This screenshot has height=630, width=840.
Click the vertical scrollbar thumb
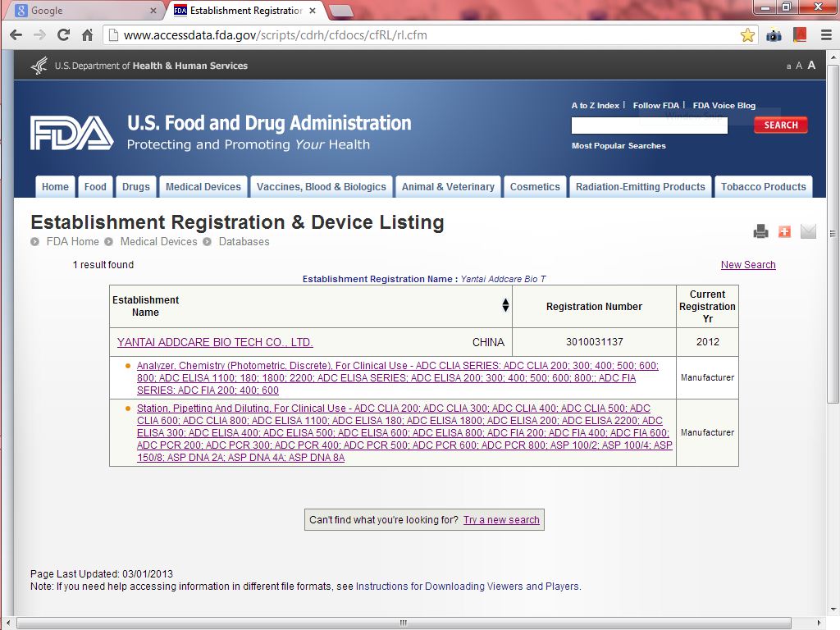coord(833,234)
